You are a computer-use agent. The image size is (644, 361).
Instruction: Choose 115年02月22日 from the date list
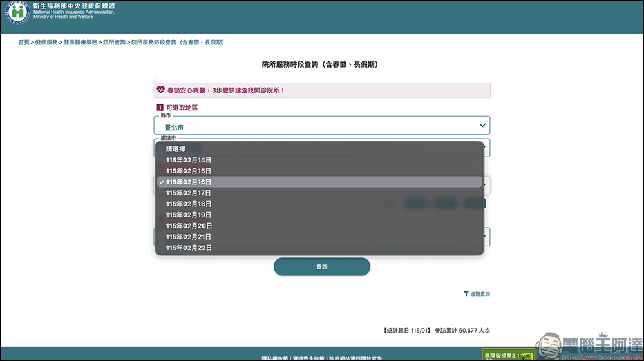tap(319, 248)
